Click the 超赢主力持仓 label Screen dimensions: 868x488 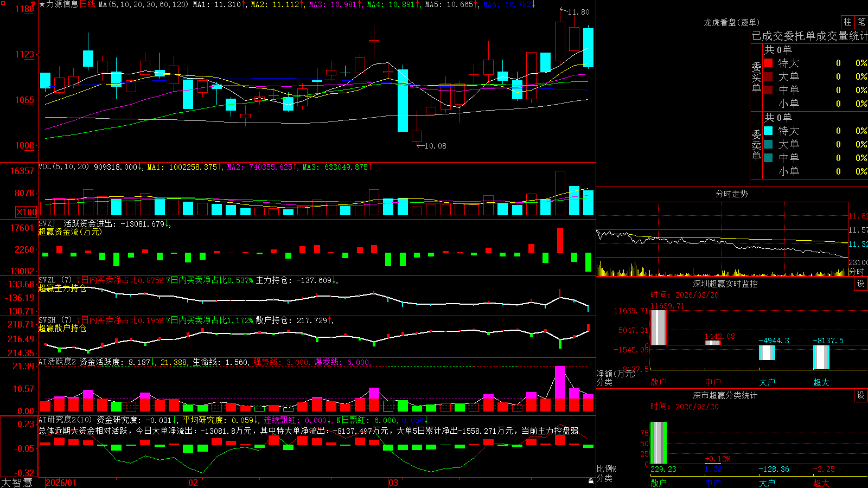point(62,288)
